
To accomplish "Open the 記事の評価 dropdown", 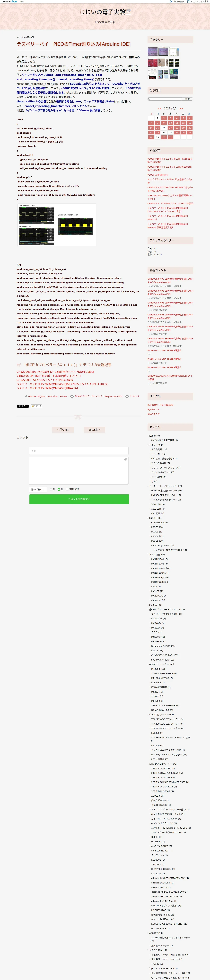I will tap(38, 490).
